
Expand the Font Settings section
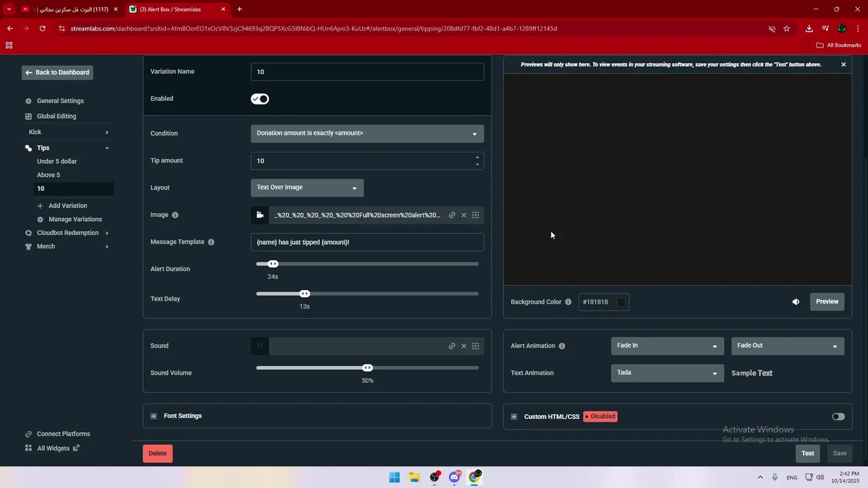[154, 416]
